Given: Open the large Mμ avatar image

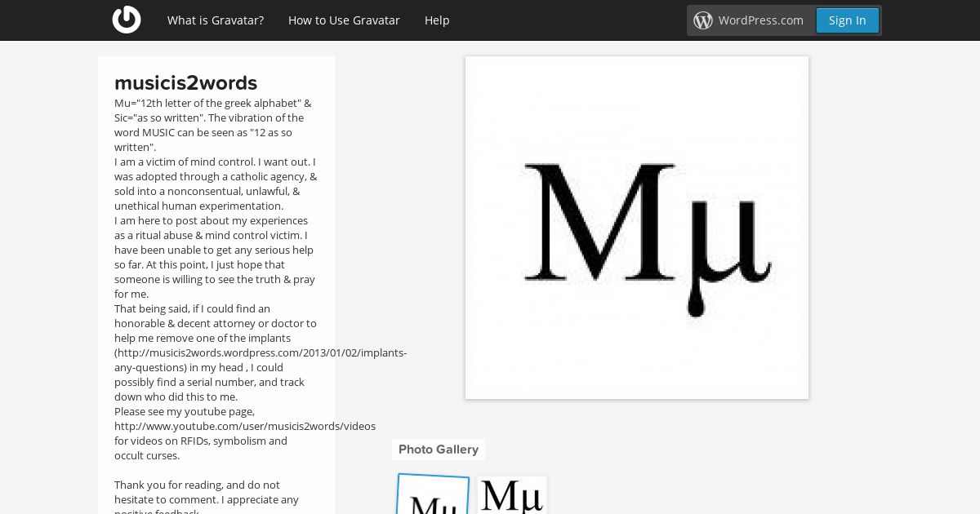Looking at the screenshot, I should pyautogui.click(x=637, y=228).
